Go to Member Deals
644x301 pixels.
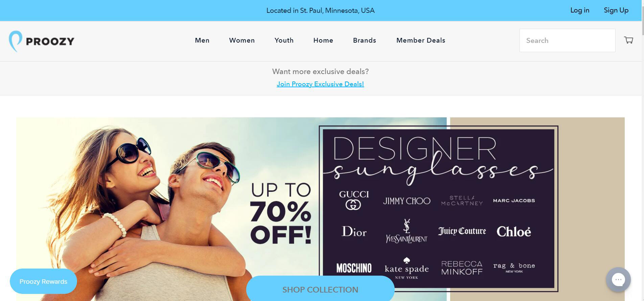click(x=421, y=40)
